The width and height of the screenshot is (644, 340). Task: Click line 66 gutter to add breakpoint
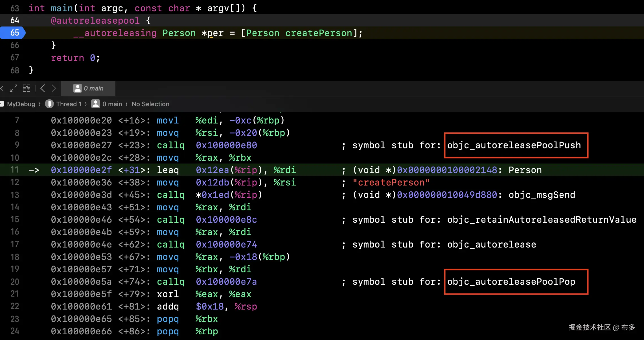point(15,45)
